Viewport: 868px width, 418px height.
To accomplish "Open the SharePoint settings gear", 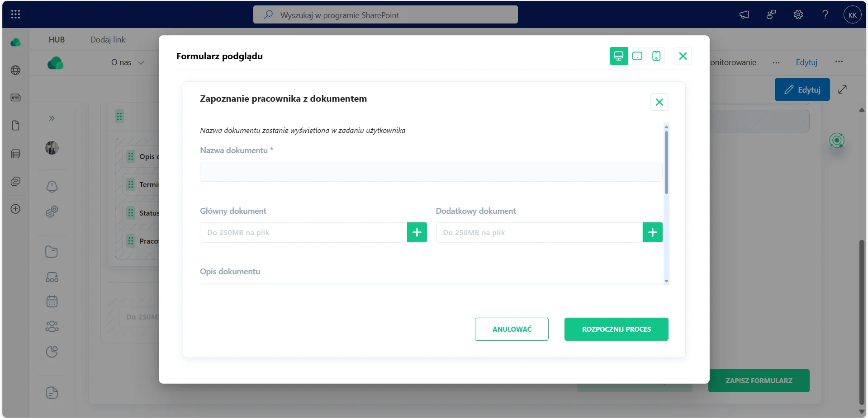I will click(798, 14).
